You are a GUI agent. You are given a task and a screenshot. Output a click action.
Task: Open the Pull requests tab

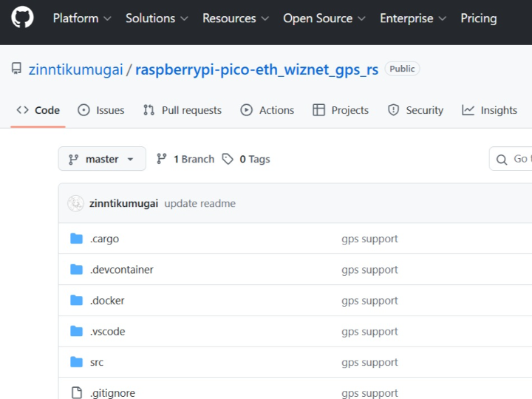[183, 110]
